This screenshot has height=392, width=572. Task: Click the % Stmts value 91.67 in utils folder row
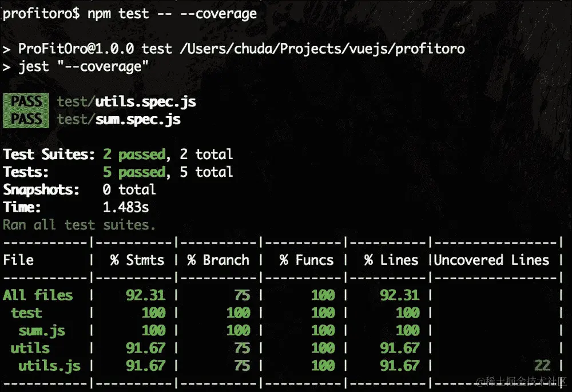point(145,348)
